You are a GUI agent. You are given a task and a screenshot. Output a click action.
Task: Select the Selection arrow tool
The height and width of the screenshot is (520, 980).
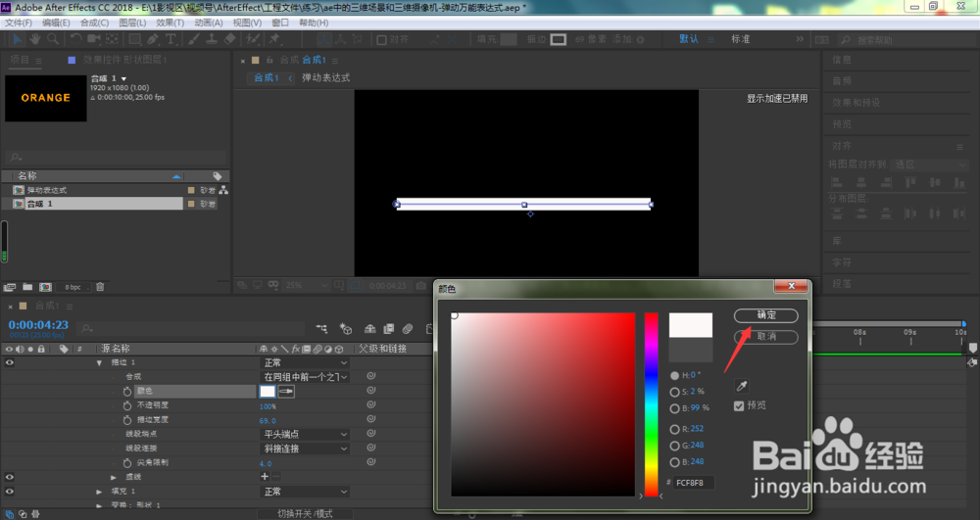click(x=18, y=39)
